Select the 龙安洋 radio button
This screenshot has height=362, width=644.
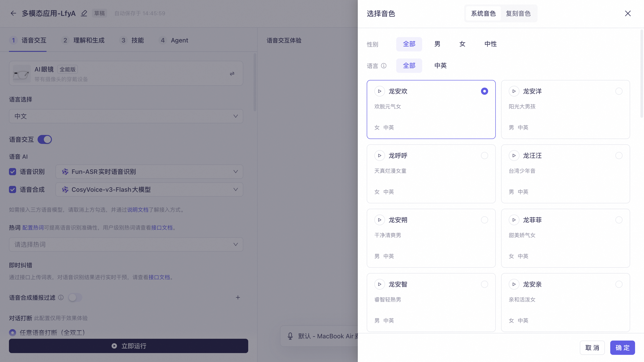point(619,91)
